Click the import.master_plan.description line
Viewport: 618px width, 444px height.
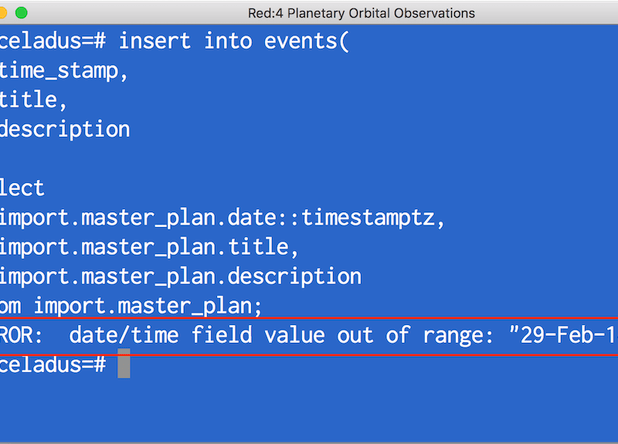point(181,277)
